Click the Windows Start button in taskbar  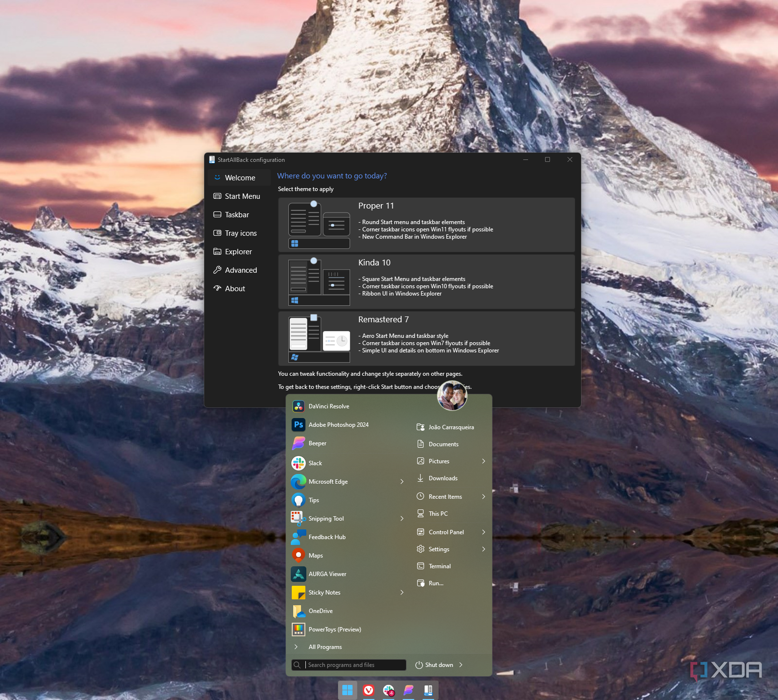click(347, 690)
